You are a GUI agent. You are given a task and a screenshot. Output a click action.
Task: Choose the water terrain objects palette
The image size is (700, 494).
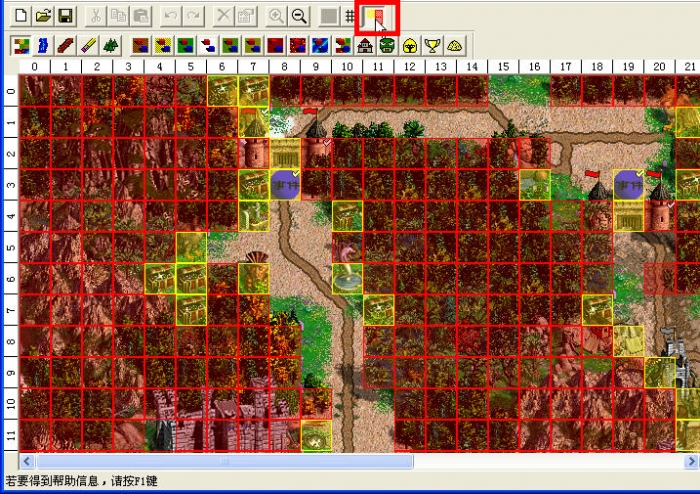pyautogui.click(x=320, y=45)
